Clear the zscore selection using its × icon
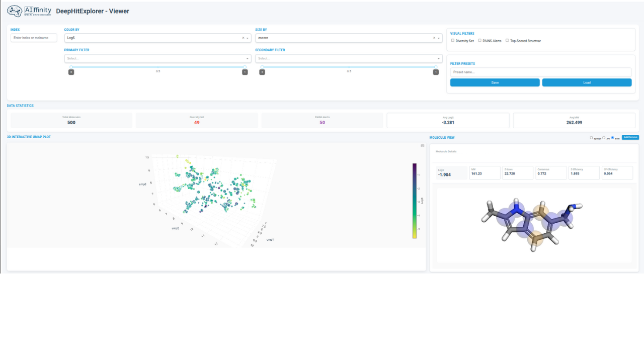 [x=434, y=38]
